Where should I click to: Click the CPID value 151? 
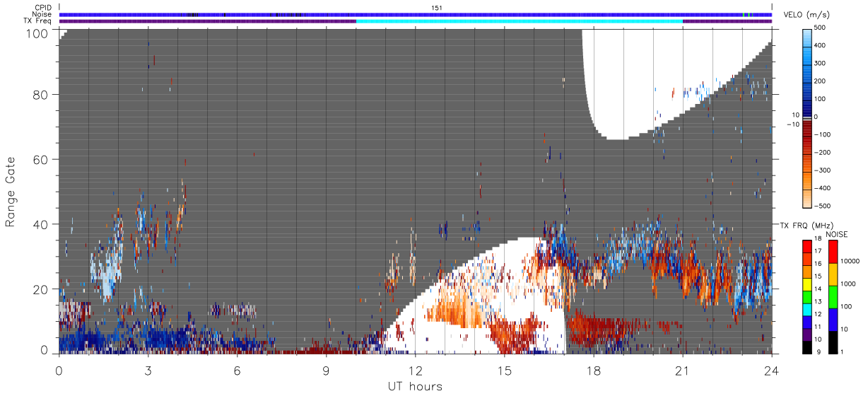pos(437,8)
